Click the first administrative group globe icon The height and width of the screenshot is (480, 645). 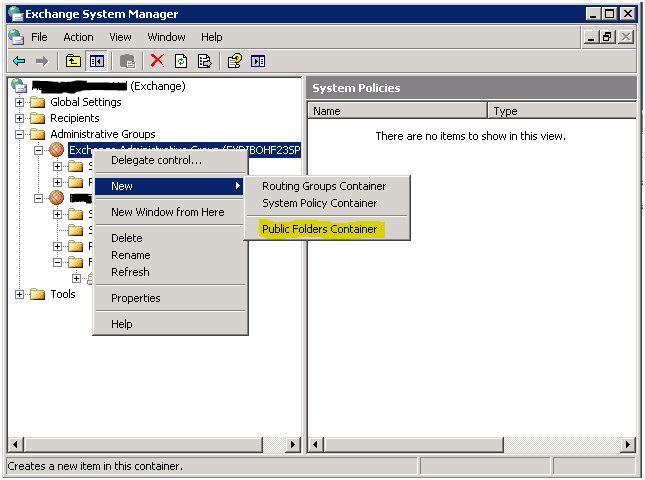(56, 150)
